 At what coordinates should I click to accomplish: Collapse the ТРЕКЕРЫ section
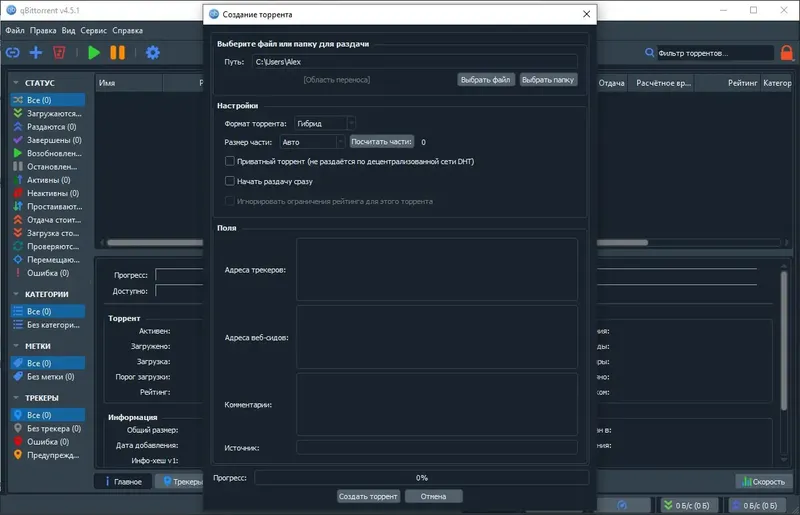click(16, 398)
